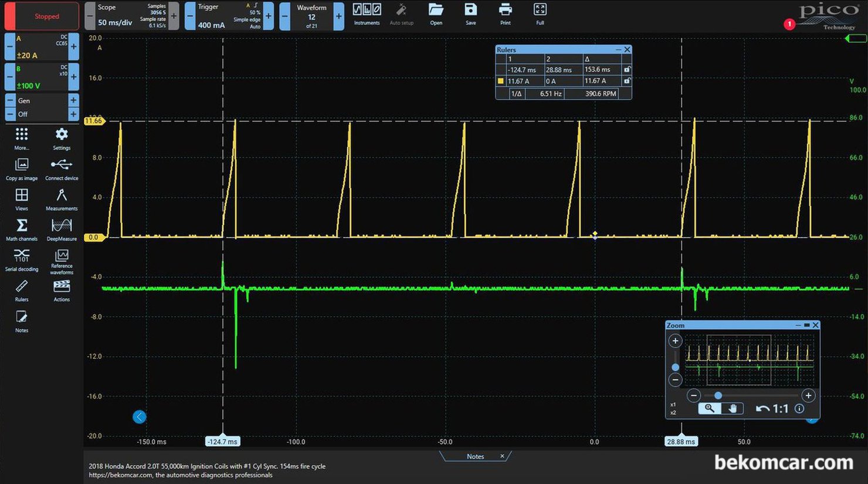The width and height of the screenshot is (868, 484).
Task: Click the Connect device USB icon
Action: click(62, 170)
